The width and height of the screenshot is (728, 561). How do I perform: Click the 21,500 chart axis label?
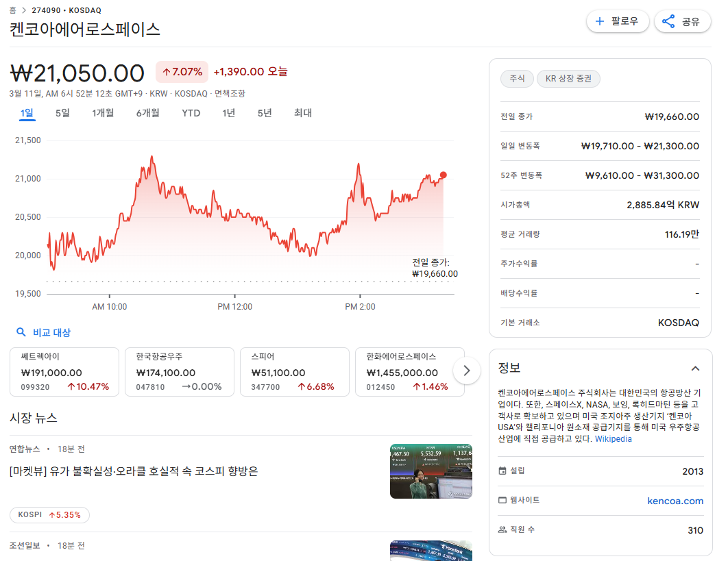(x=28, y=140)
